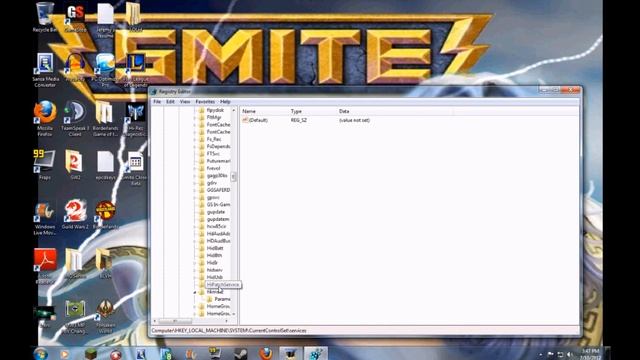Open Borderlands Game of the Year folder
This screenshot has width=640, height=360.
105,118
